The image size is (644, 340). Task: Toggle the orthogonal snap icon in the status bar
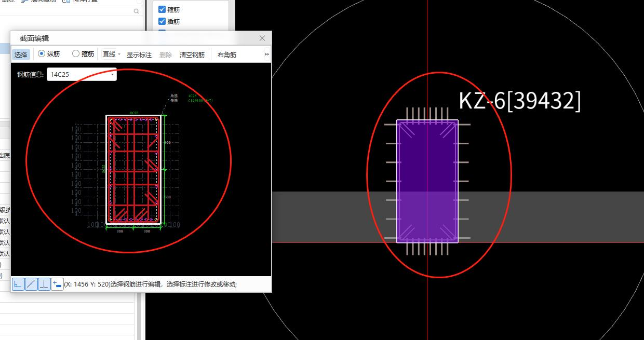(18, 284)
